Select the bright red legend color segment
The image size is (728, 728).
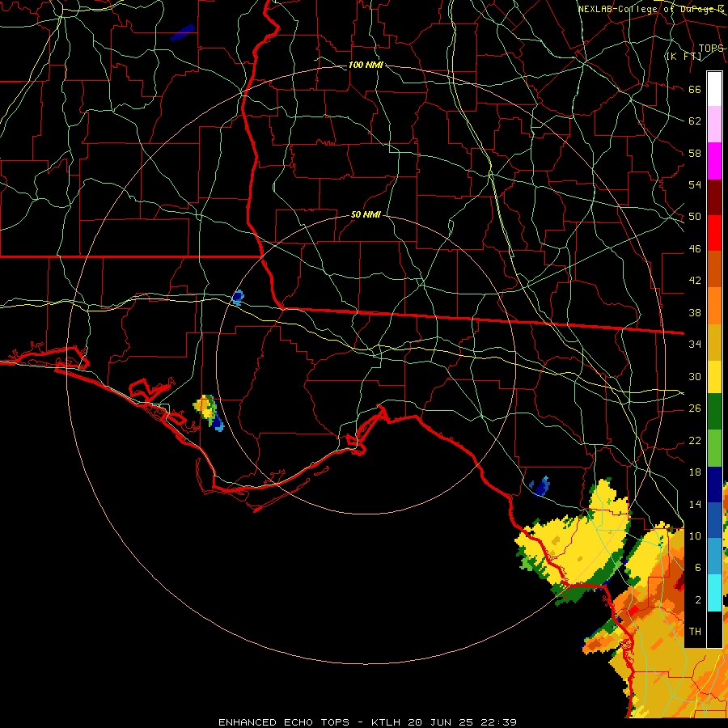(x=714, y=233)
